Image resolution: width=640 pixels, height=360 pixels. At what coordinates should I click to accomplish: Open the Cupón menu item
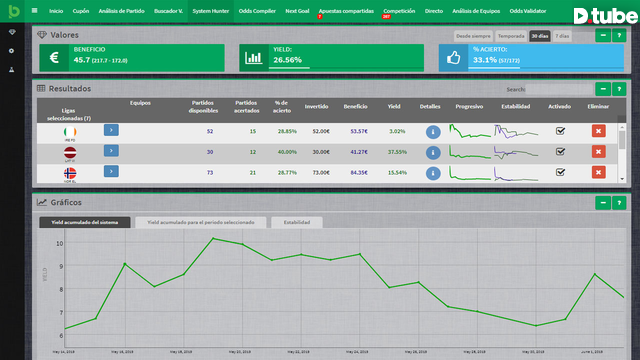(81, 11)
